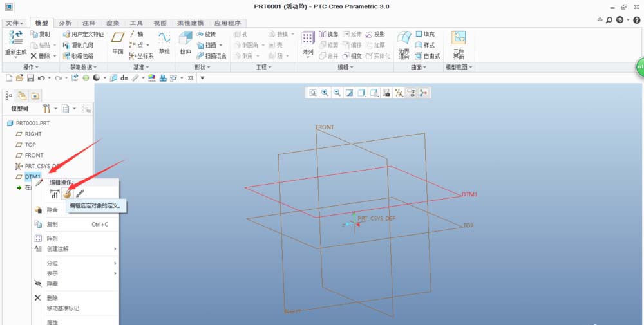Image resolution: width=644 pixels, height=325 pixels.
Task: Click the 填充 fill surface tool
Action: pos(425,34)
